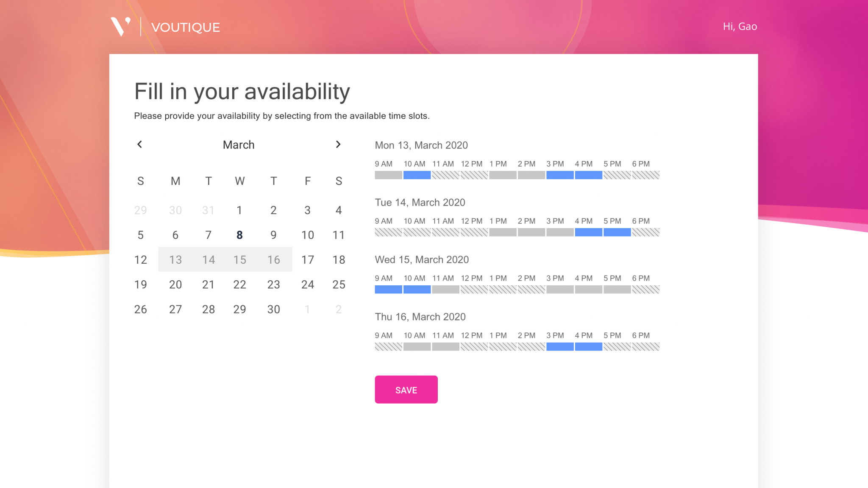The width and height of the screenshot is (868, 488).
Task: Select the 10 AM slot on Thu 16
Action: point(417,346)
